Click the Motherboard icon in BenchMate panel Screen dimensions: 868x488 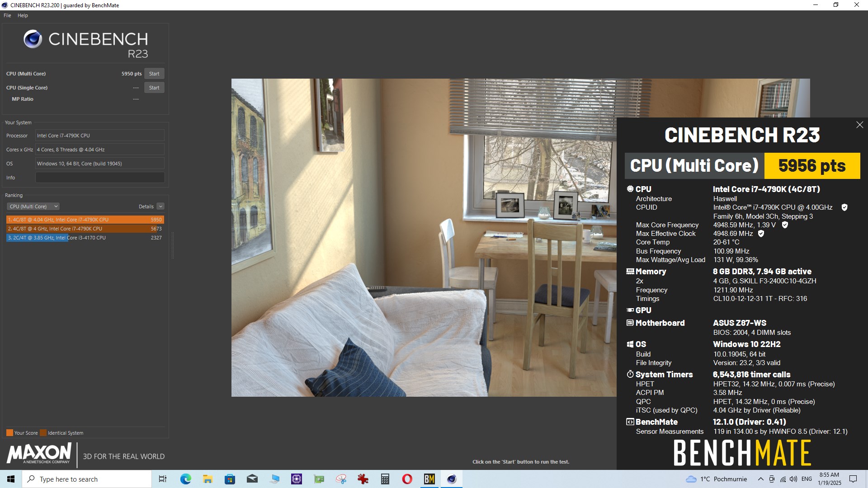click(630, 323)
